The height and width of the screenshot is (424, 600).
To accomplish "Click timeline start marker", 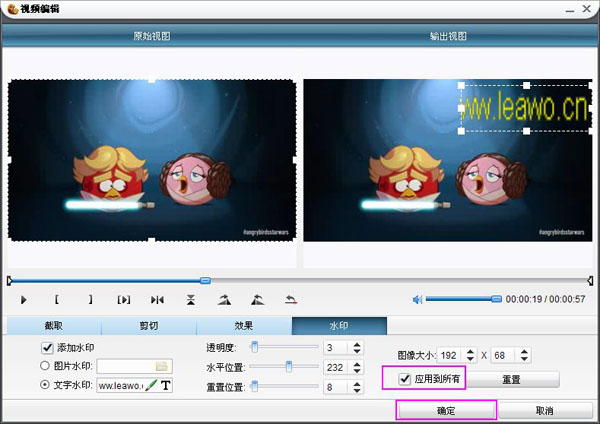I will click(10, 281).
